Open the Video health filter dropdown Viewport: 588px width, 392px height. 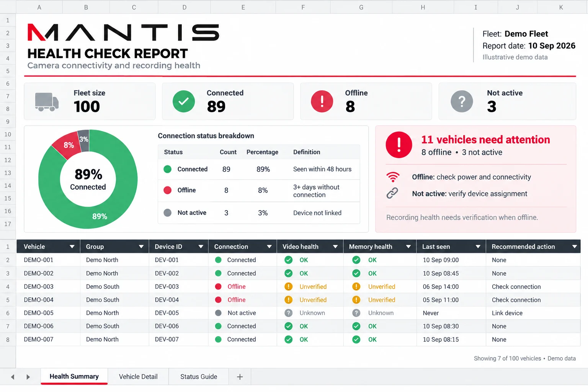click(335, 247)
